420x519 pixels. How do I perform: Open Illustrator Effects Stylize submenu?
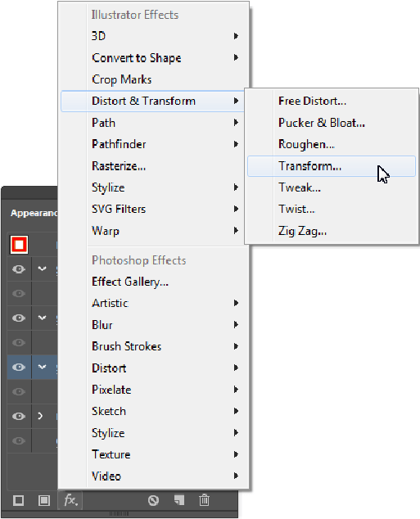pyautogui.click(x=153, y=187)
